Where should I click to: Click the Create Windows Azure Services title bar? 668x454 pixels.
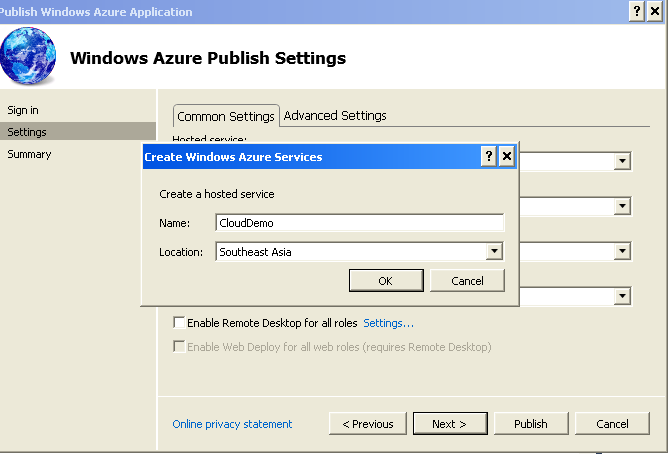(311, 157)
